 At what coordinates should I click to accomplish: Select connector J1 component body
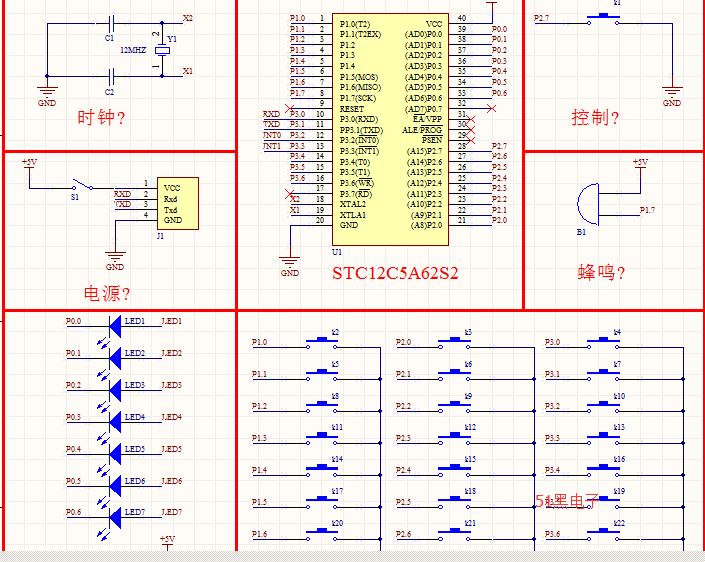178,203
